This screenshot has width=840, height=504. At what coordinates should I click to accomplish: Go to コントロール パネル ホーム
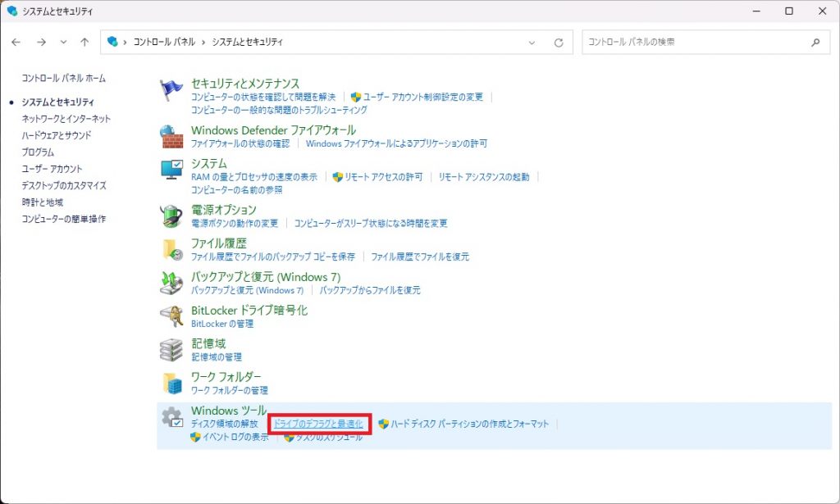click(63, 78)
